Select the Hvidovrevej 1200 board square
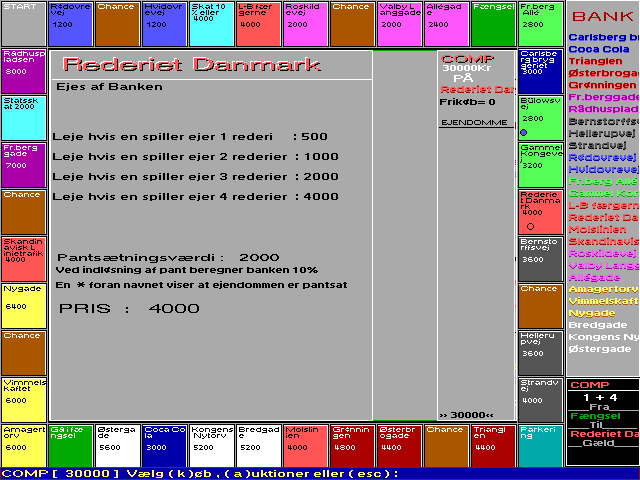 coord(164,24)
